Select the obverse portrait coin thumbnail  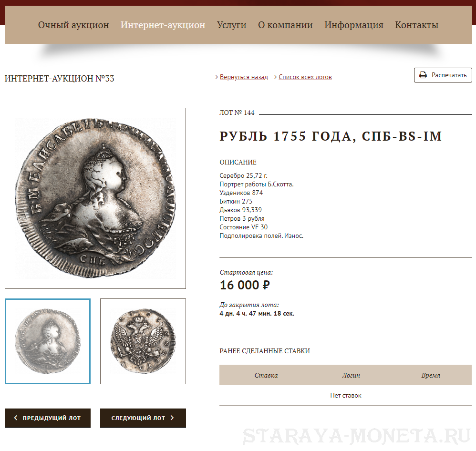pyautogui.click(x=48, y=341)
